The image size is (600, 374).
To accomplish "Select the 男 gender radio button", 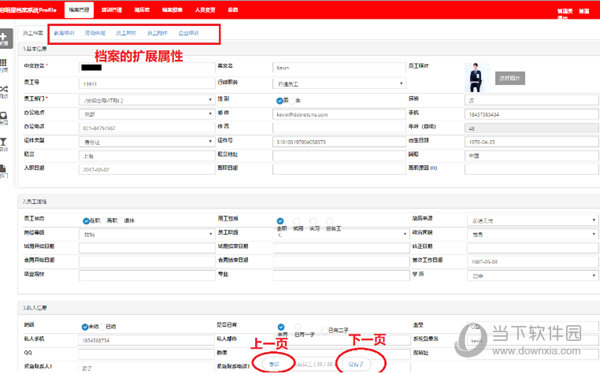I will click(279, 101).
